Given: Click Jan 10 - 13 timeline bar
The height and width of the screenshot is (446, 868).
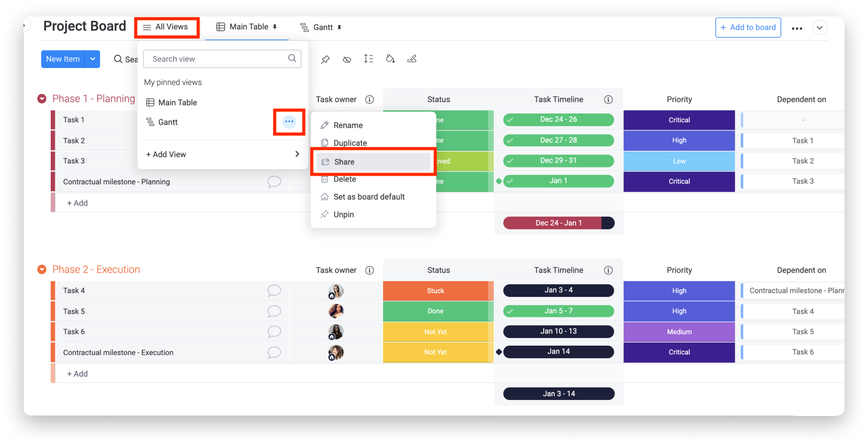Looking at the screenshot, I should [558, 332].
